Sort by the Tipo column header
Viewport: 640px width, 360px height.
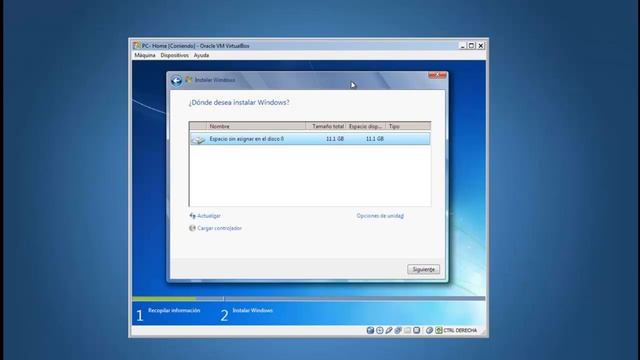(x=408, y=127)
